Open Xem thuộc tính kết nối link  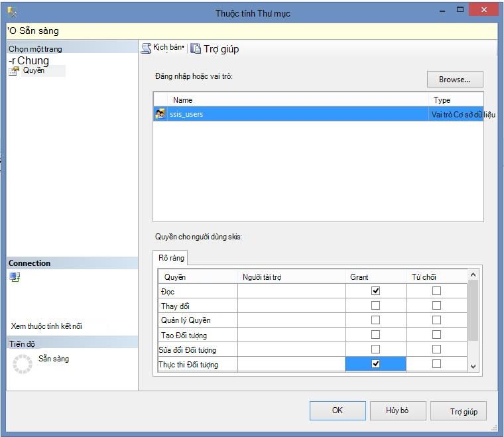[46, 326]
